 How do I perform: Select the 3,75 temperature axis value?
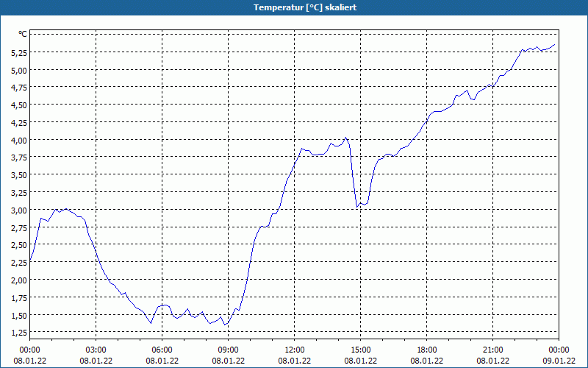19,158
